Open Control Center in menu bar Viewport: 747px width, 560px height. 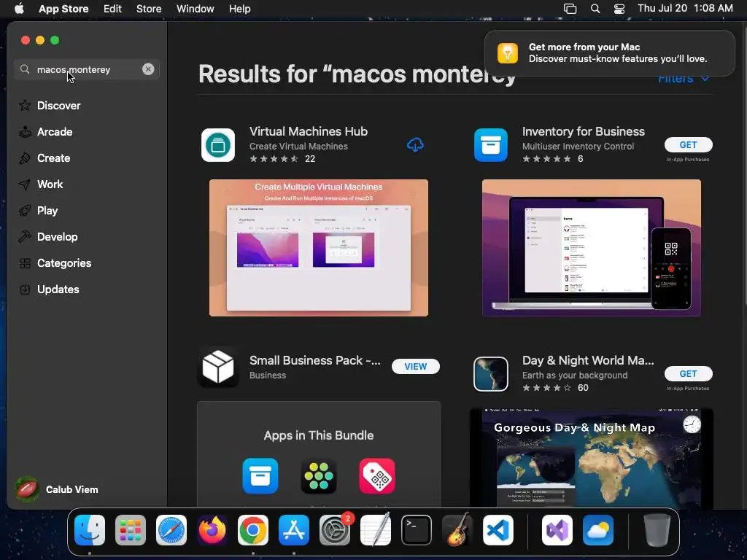click(619, 9)
